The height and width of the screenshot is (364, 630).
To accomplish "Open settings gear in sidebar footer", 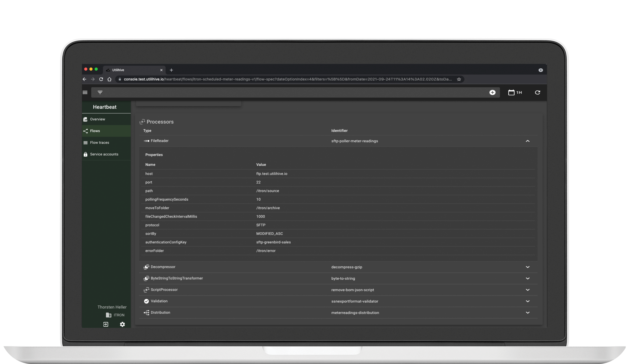I will [122, 324].
